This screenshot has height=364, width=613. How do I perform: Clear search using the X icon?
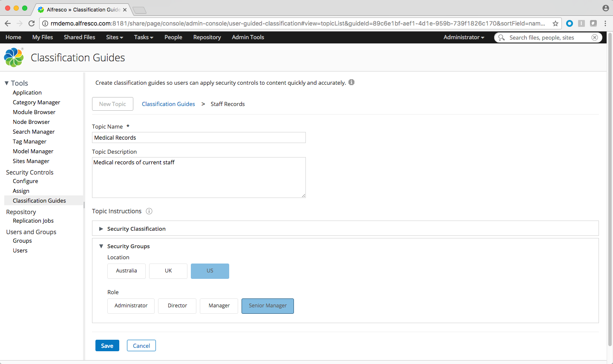594,37
